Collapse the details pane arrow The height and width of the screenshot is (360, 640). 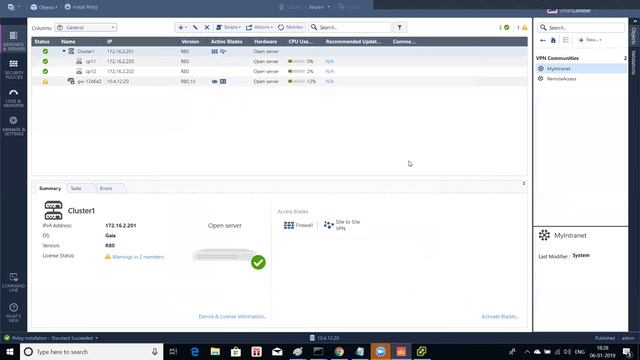[x=524, y=183]
